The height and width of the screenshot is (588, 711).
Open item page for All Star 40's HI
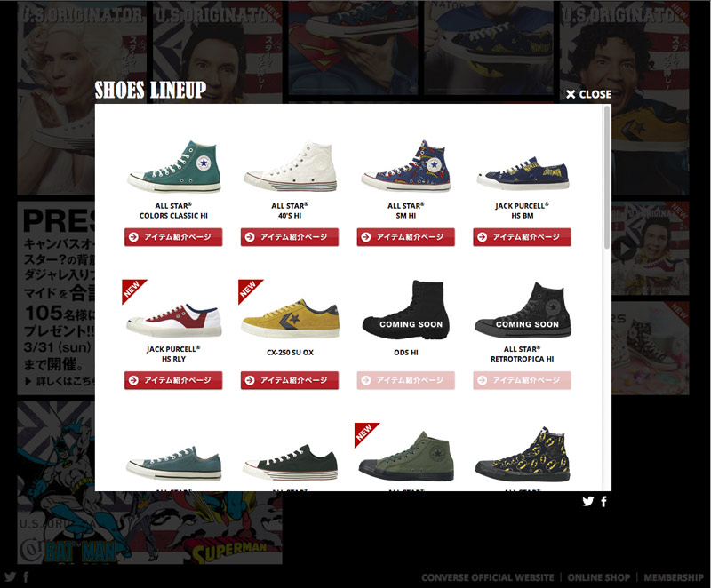[x=290, y=237]
